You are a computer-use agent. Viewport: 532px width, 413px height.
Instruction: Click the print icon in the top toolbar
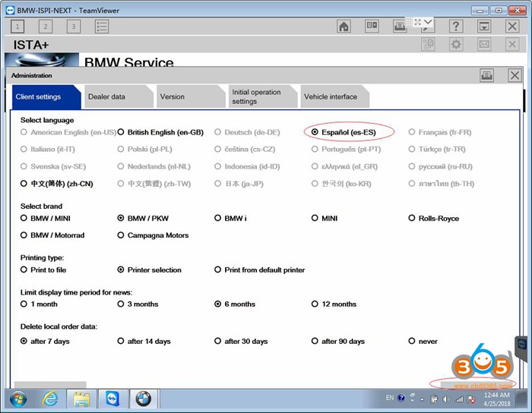point(400,26)
